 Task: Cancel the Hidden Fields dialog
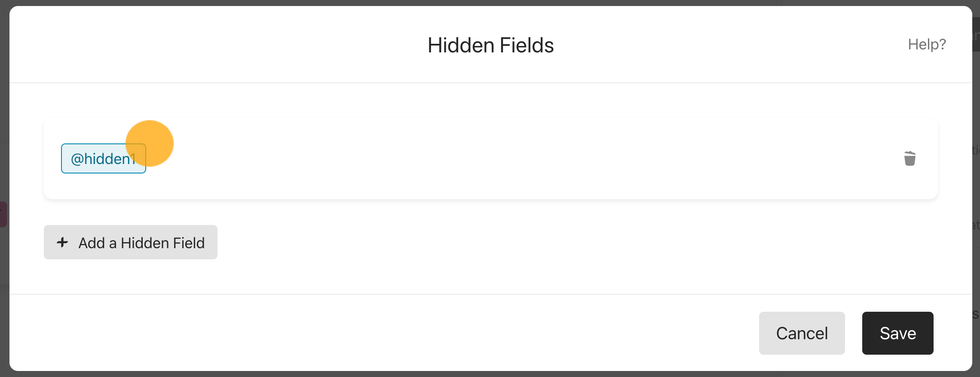pos(802,333)
